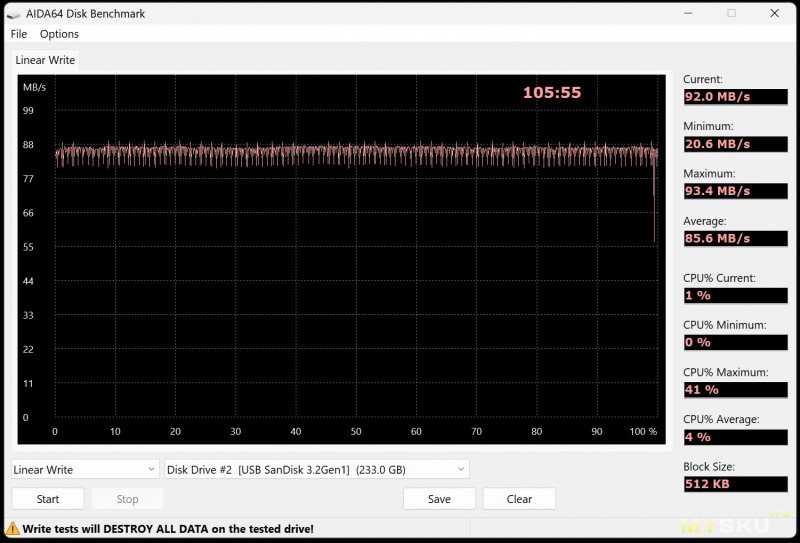Click the CPU% Average value 4 %
The height and width of the screenshot is (543, 800).
735,437
